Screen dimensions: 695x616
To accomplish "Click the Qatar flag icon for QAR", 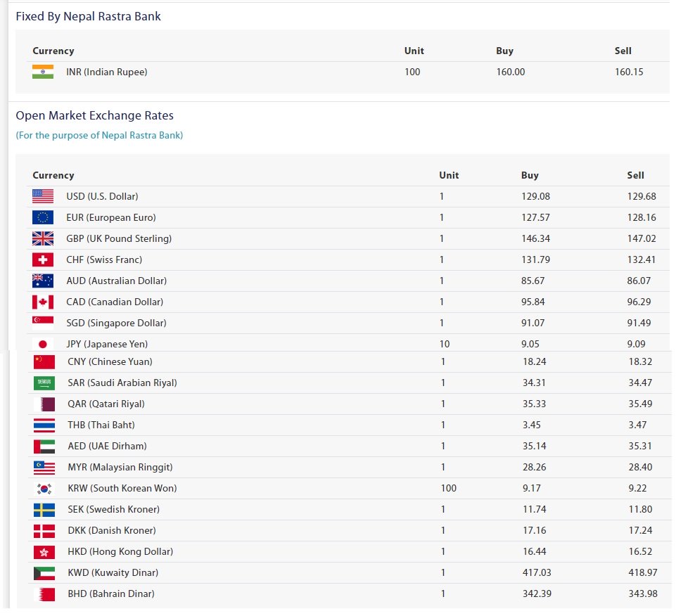I will [44, 404].
